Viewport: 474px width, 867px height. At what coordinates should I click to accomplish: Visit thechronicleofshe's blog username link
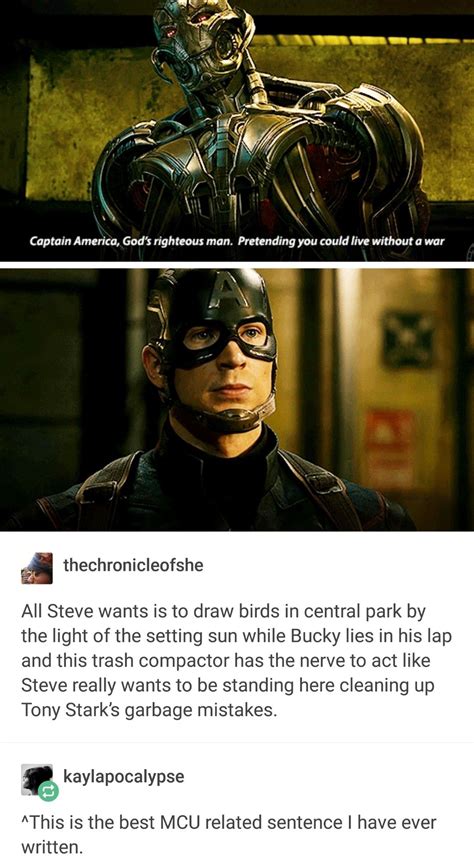click(x=133, y=565)
